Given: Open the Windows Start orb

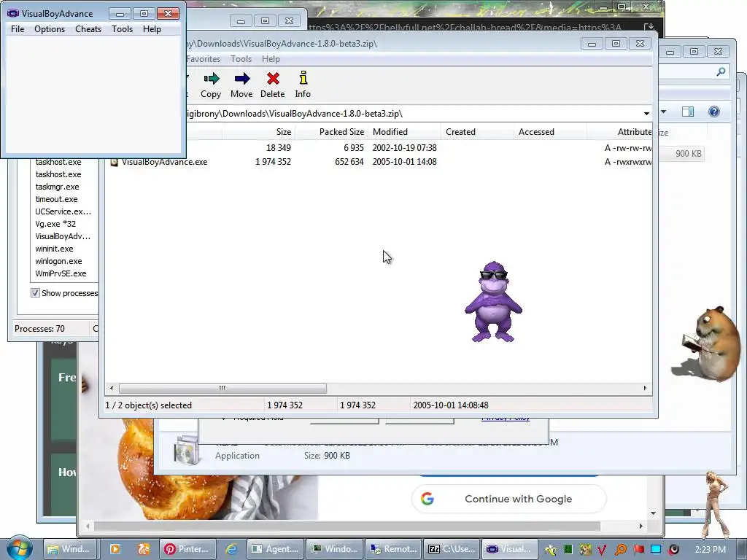Looking at the screenshot, I should [18, 548].
